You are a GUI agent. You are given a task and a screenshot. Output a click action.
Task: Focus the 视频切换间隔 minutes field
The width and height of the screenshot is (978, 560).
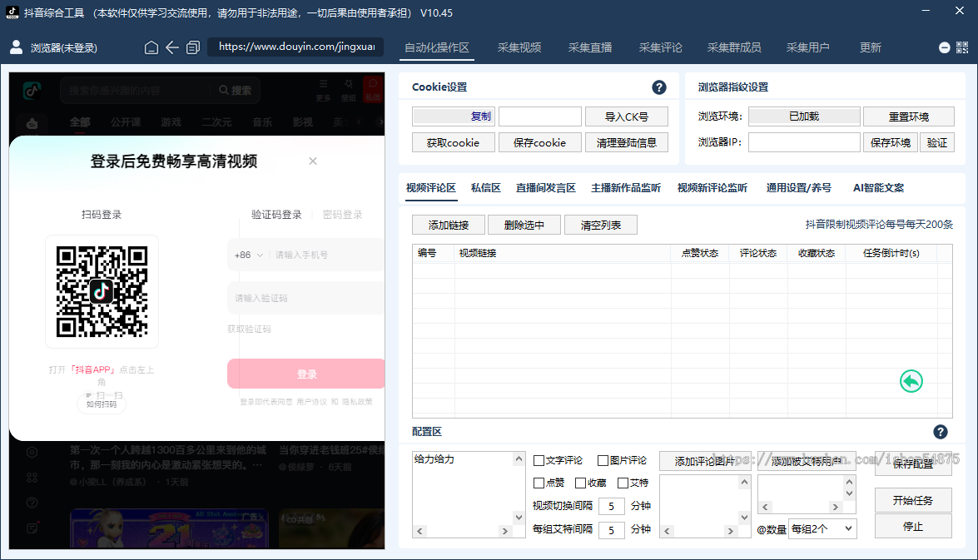611,506
